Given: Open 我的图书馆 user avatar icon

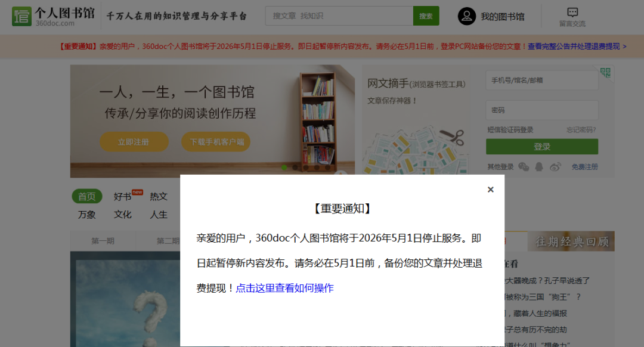Looking at the screenshot, I should click(x=466, y=16).
